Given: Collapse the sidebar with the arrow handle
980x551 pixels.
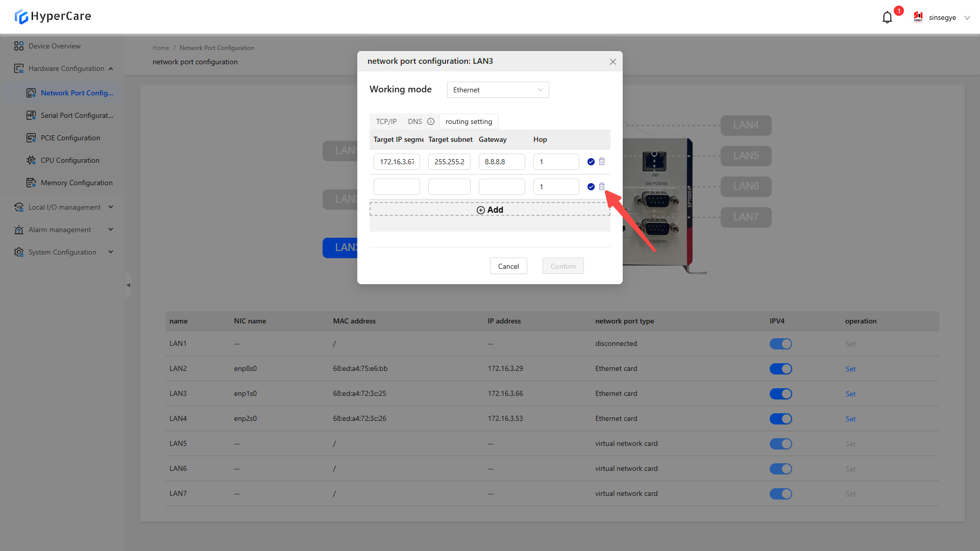Looking at the screenshot, I should [x=128, y=285].
